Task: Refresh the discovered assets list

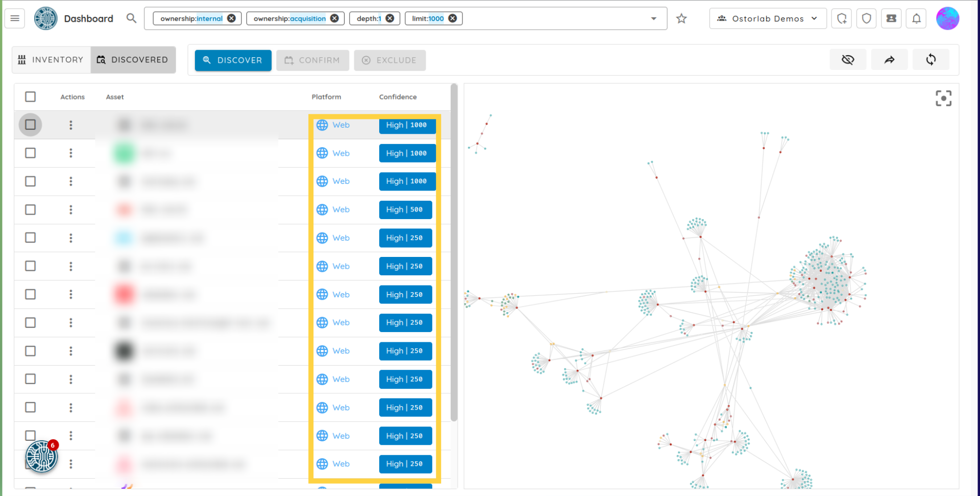Action: (930, 60)
